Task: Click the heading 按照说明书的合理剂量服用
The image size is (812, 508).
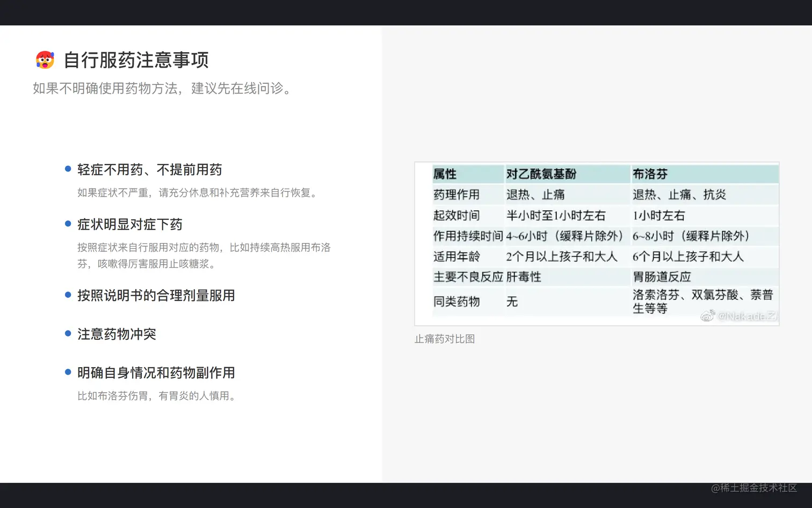Action: point(156,296)
